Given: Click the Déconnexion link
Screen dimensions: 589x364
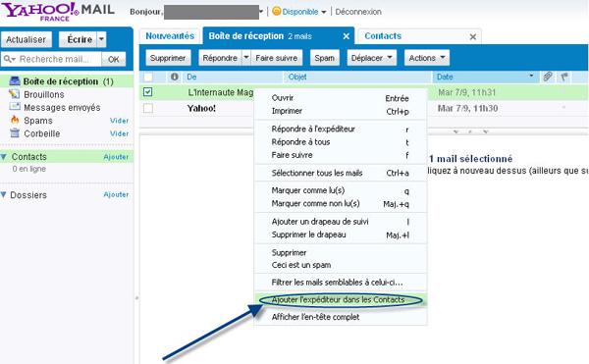Looking at the screenshot, I should point(358,12).
